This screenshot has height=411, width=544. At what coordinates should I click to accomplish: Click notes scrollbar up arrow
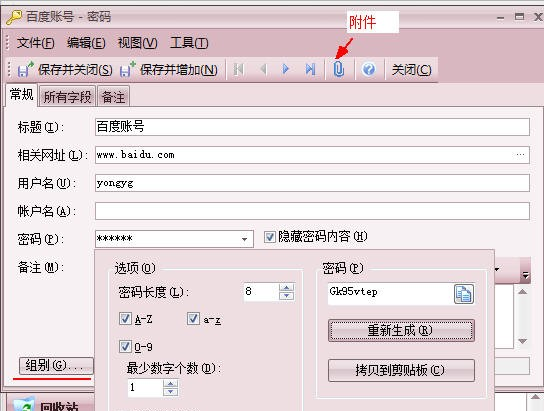[x=522, y=292]
